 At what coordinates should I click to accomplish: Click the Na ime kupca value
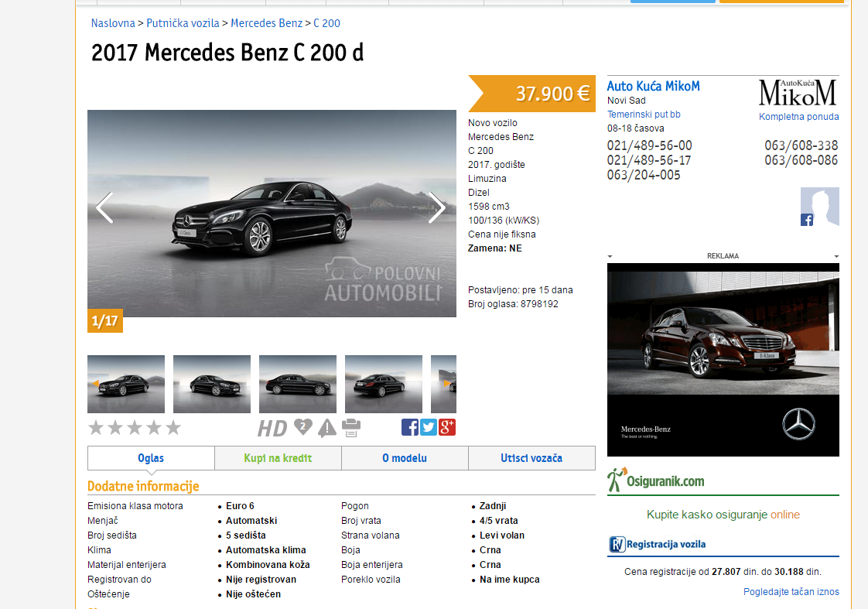point(509,580)
